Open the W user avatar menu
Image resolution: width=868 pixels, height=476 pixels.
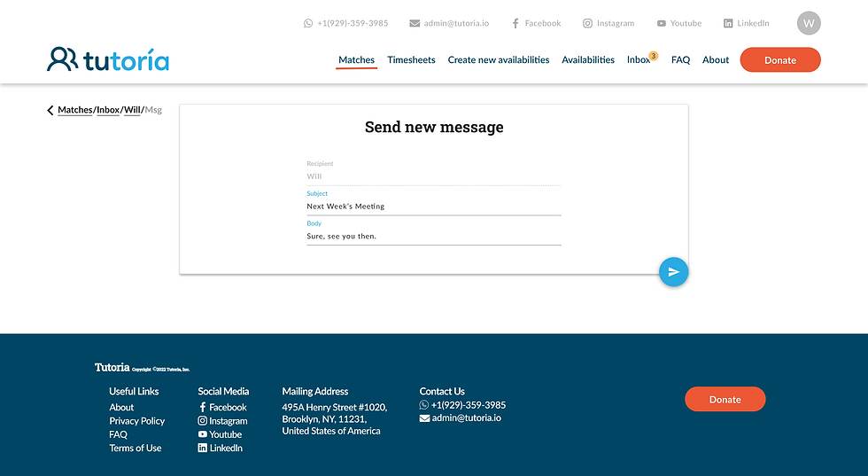point(809,23)
